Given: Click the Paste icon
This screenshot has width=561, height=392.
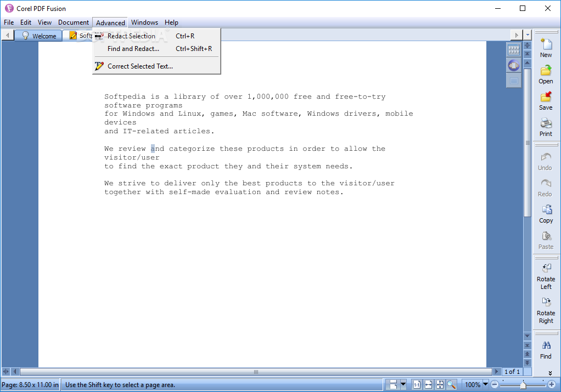Looking at the screenshot, I should 546,236.
